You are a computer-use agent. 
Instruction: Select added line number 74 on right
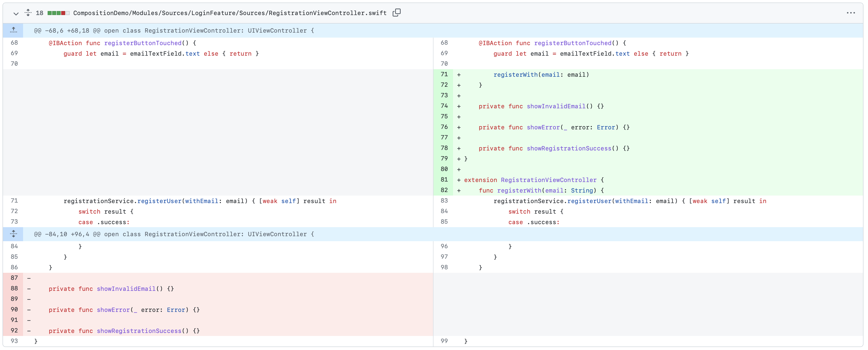click(444, 106)
